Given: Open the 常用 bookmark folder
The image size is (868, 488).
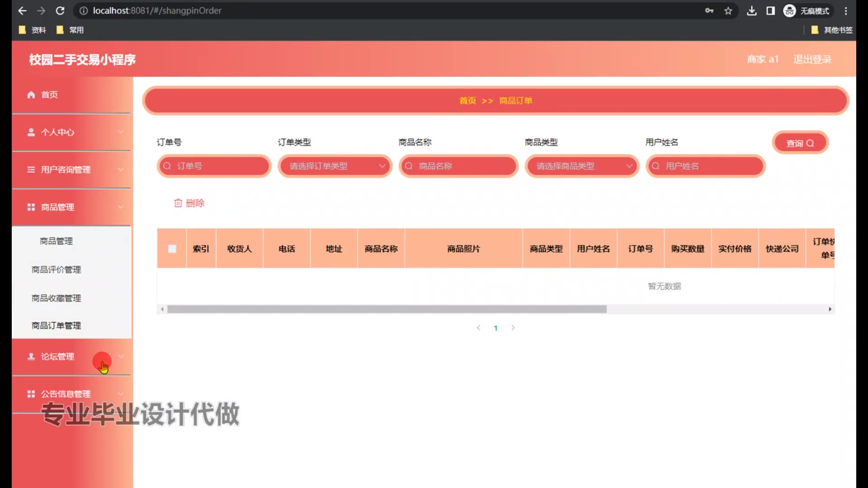Looking at the screenshot, I should pos(70,30).
